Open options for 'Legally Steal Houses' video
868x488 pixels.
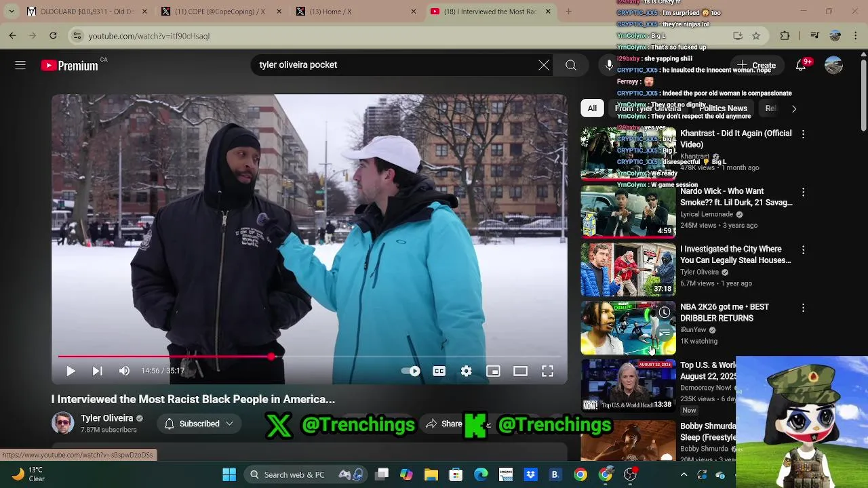[803, 250]
